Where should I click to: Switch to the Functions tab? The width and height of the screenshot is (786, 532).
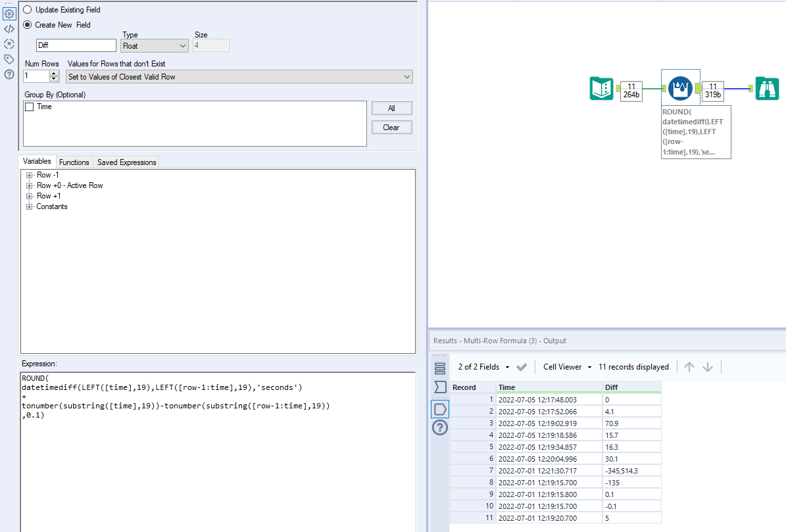pos(74,162)
